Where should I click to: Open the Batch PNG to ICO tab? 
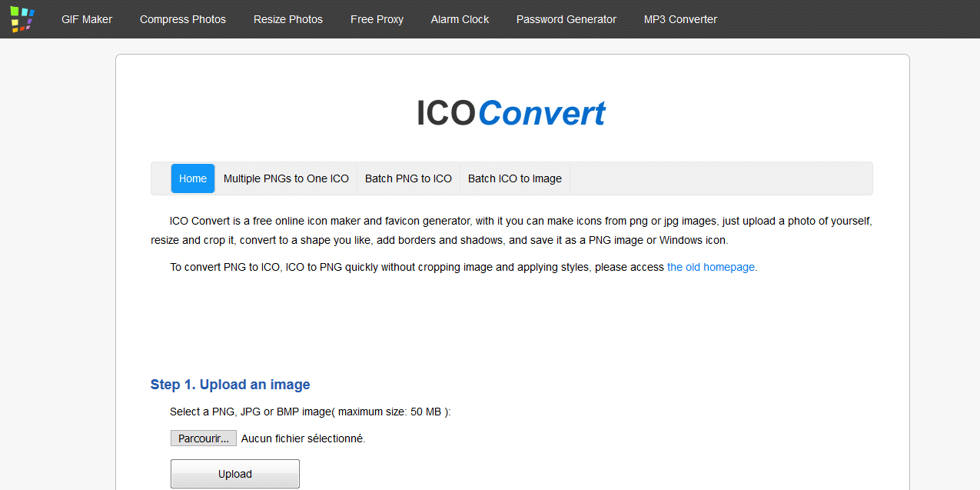coord(408,178)
